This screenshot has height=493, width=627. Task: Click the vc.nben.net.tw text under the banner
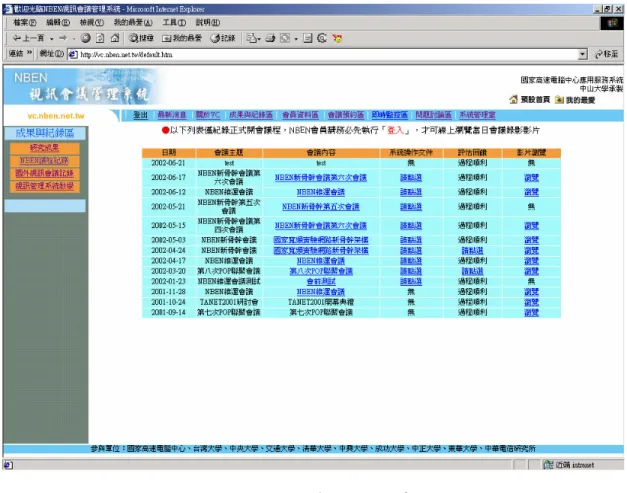(x=56, y=116)
